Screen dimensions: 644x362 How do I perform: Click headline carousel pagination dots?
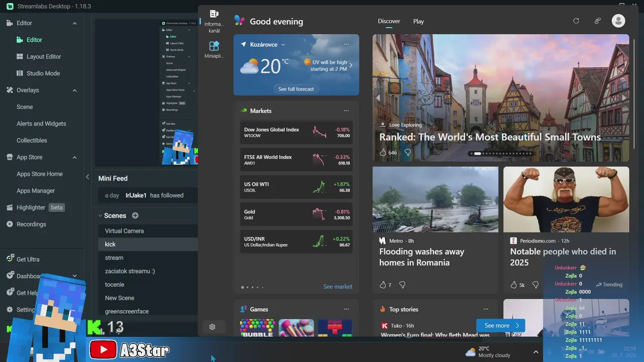501,153
